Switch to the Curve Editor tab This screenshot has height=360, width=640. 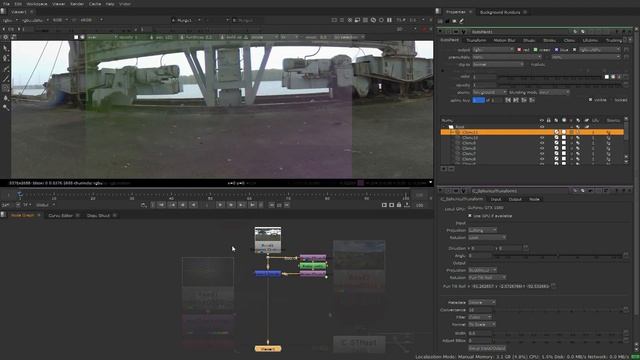[60, 215]
